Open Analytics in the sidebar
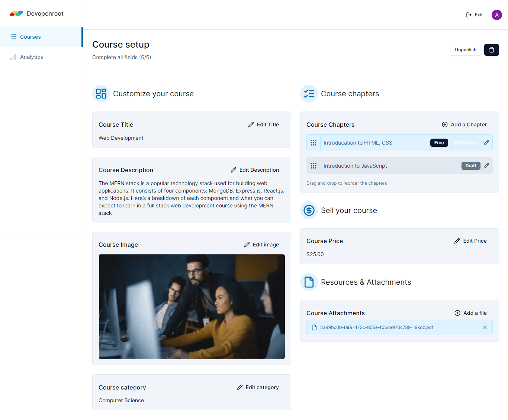The image size is (508, 420). pyautogui.click(x=41, y=57)
